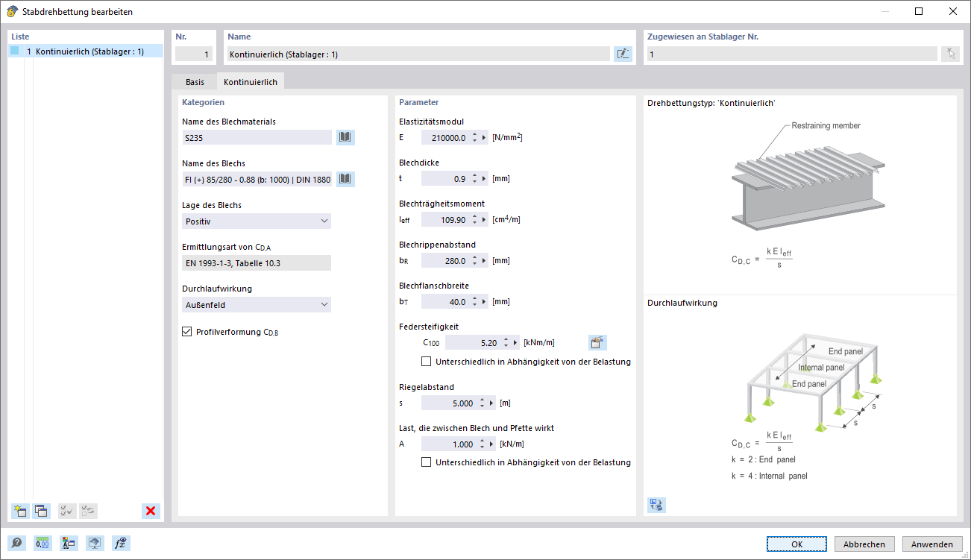971x560 pixels.
Task: Open the Lage des Blechs dropdown
Action: (257, 221)
